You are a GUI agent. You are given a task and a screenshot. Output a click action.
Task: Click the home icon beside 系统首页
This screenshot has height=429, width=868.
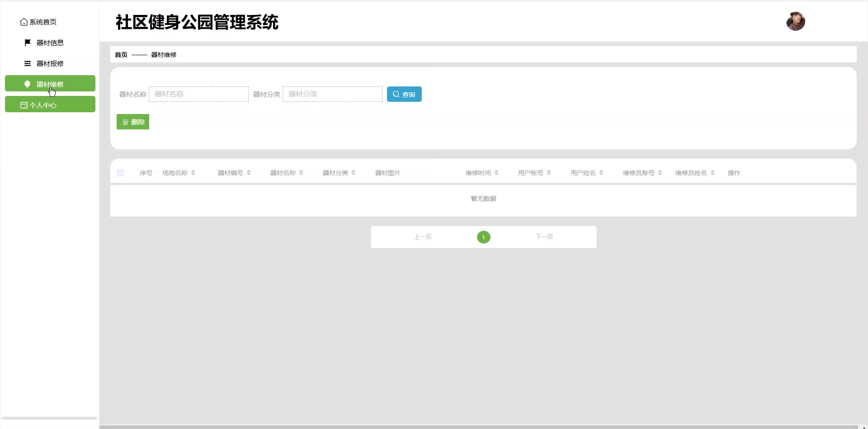24,22
